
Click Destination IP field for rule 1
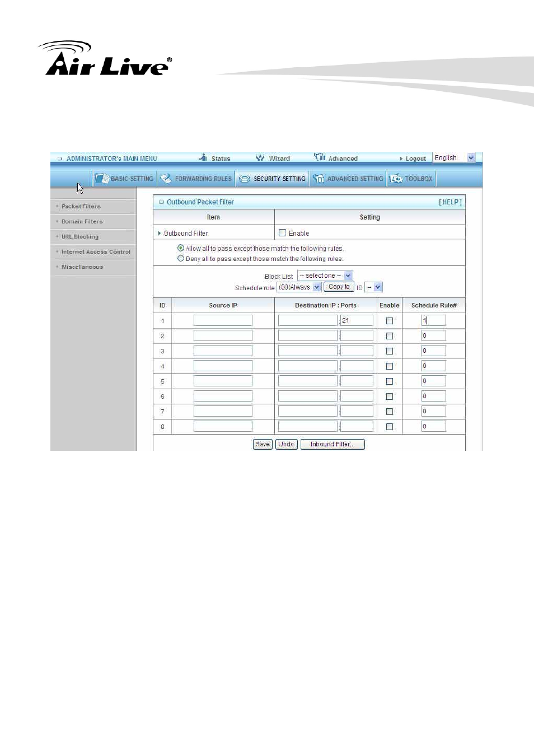(308, 320)
